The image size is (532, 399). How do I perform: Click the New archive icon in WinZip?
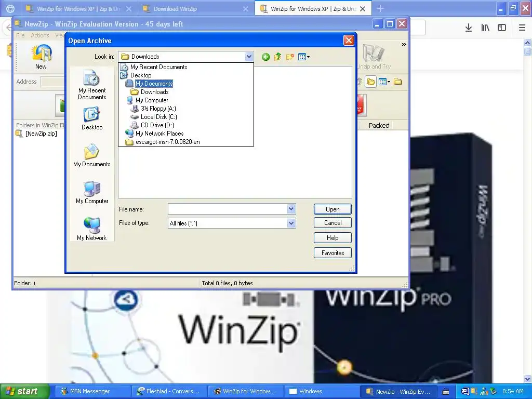pos(41,56)
